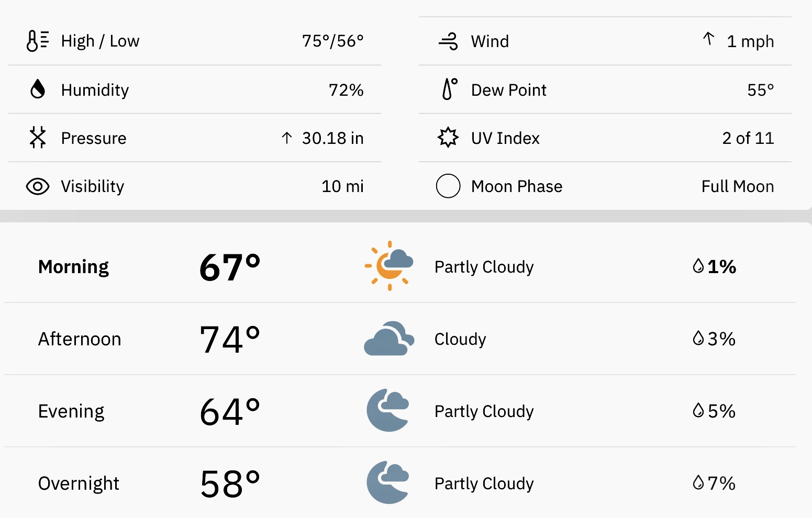The height and width of the screenshot is (518, 812).
Task: Click the High / Low thermometer icon
Action: [x=38, y=41]
